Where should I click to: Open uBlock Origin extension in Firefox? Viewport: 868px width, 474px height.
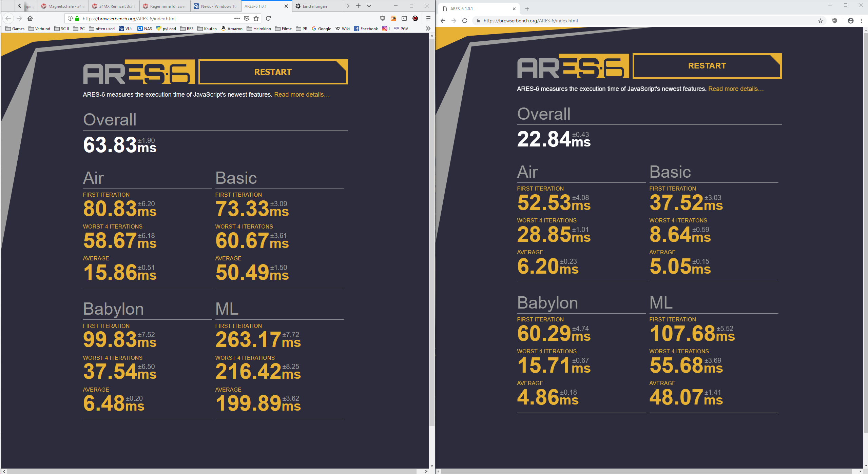pyautogui.click(x=382, y=18)
